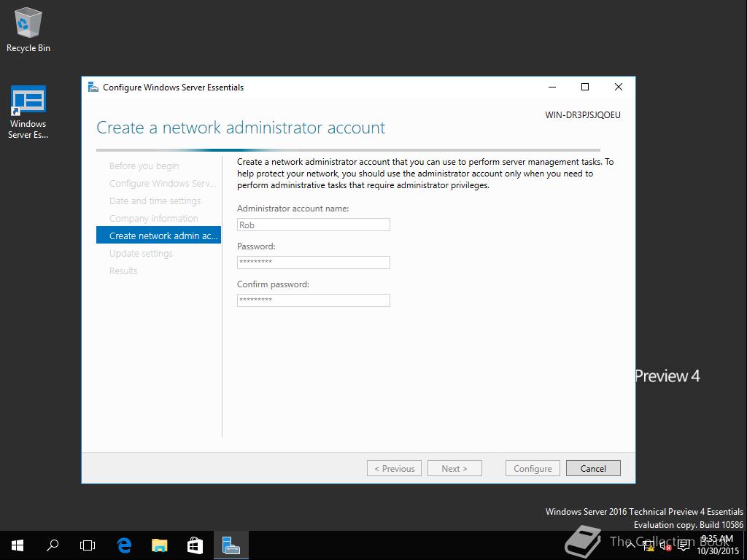Open the volume tray icon
The width and height of the screenshot is (747, 560).
[x=665, y=545]
